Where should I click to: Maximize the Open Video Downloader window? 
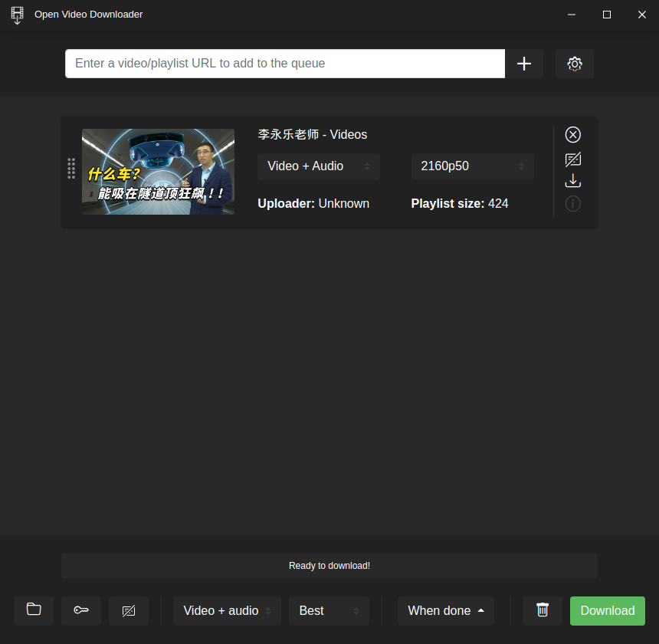pyautogui.click(x=607, y=15)
